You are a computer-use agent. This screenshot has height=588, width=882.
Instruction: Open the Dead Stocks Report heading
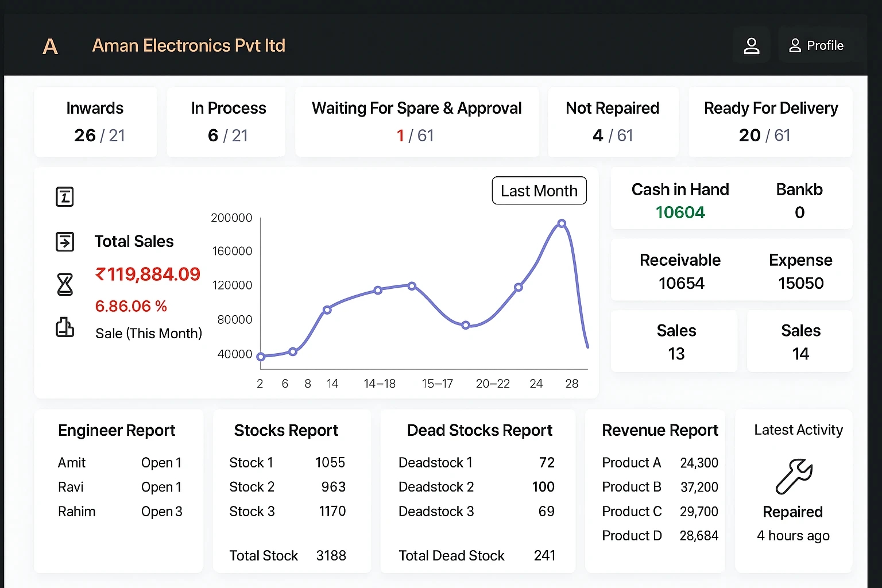coord(479,431)
